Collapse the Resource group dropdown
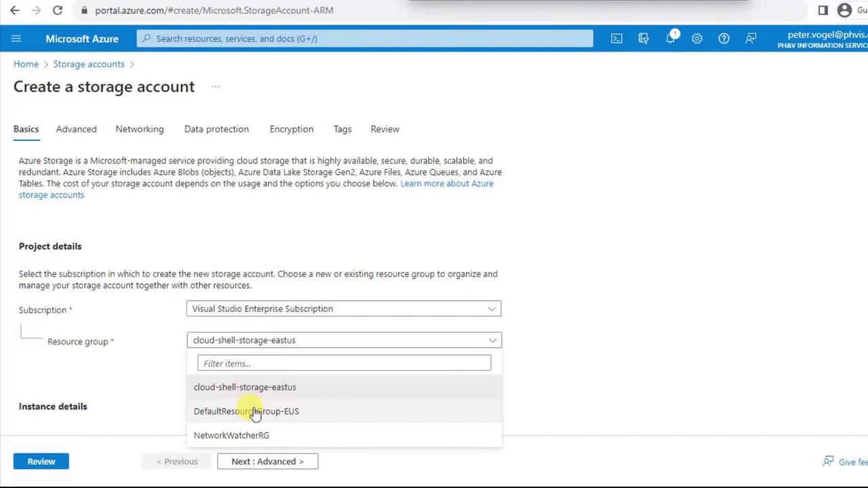 (344, 340)
